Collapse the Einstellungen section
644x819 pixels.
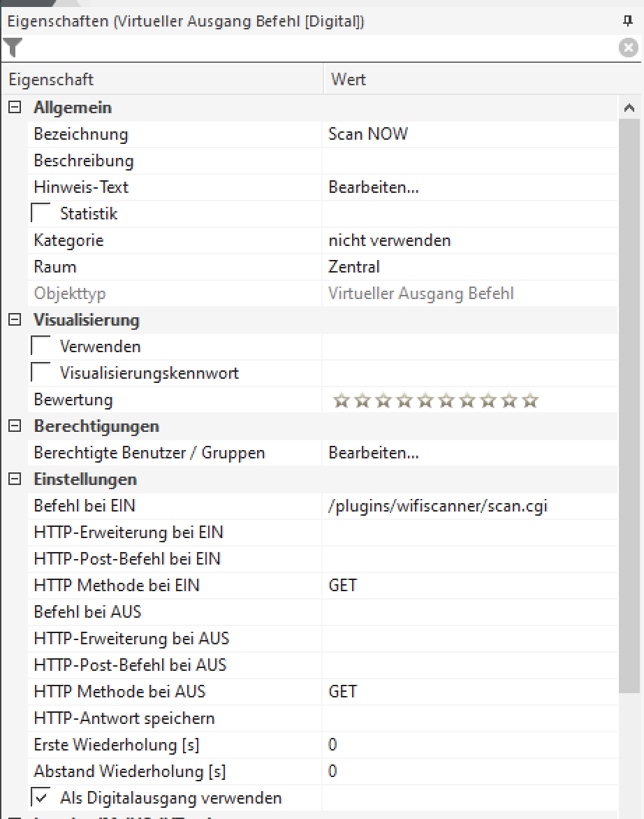tap(14, 479)
